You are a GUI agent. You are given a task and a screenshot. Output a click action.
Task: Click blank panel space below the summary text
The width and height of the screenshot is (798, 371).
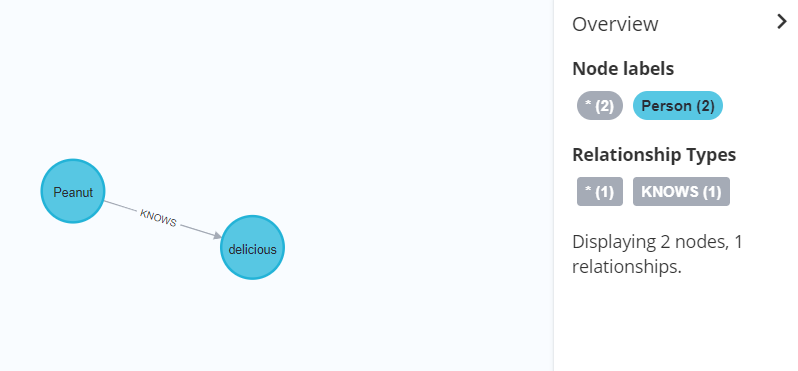coord(675,326)
